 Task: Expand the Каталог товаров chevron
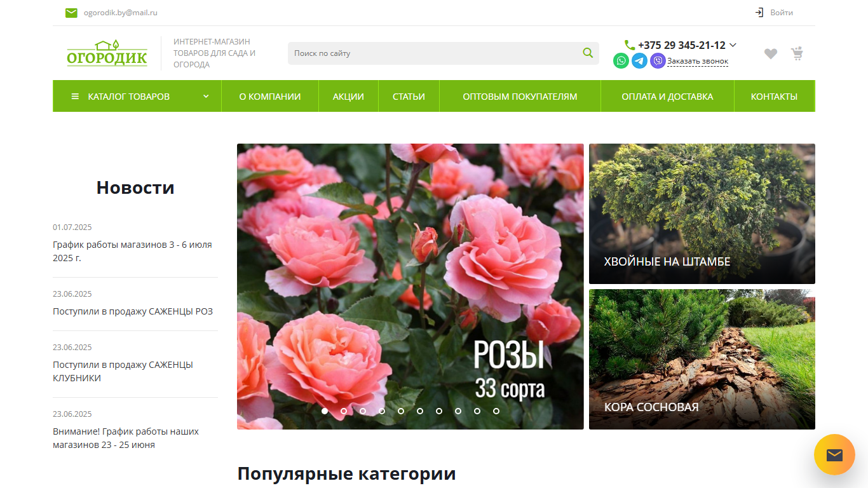(206, 97)
